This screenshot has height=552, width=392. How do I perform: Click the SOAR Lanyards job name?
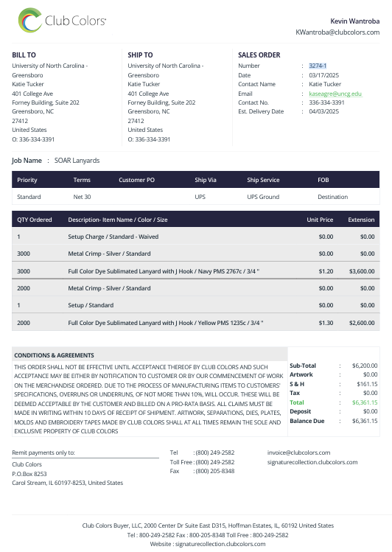[x=77, y=161]
